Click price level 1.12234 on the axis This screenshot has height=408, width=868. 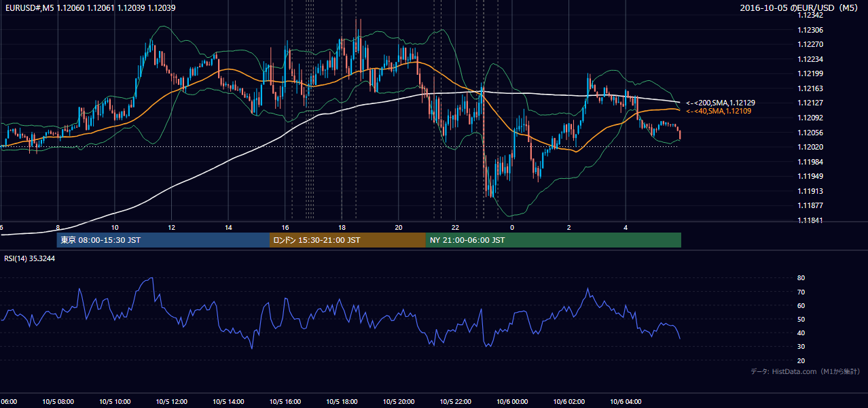point(810,59)
